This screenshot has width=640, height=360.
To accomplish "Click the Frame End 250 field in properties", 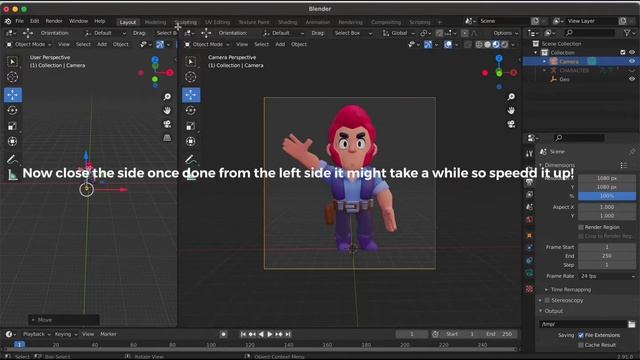I will click(607, 256).
